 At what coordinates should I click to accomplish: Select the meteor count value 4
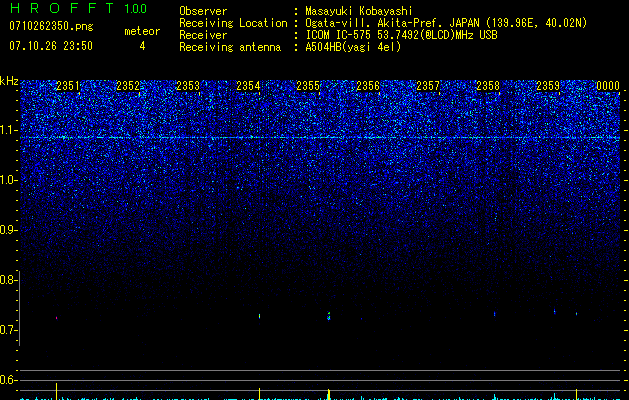point(142,46)
